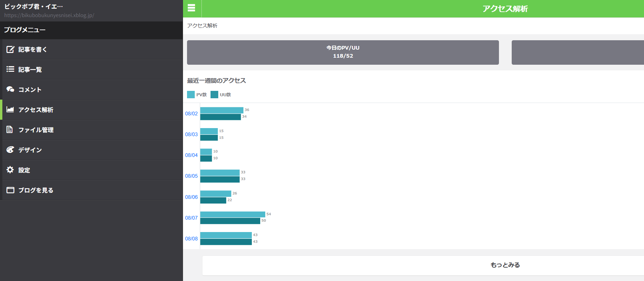644x281 pixels.
Task: Click the アクセス解析 breadcrumb text
Action: [x=202, y=26]
